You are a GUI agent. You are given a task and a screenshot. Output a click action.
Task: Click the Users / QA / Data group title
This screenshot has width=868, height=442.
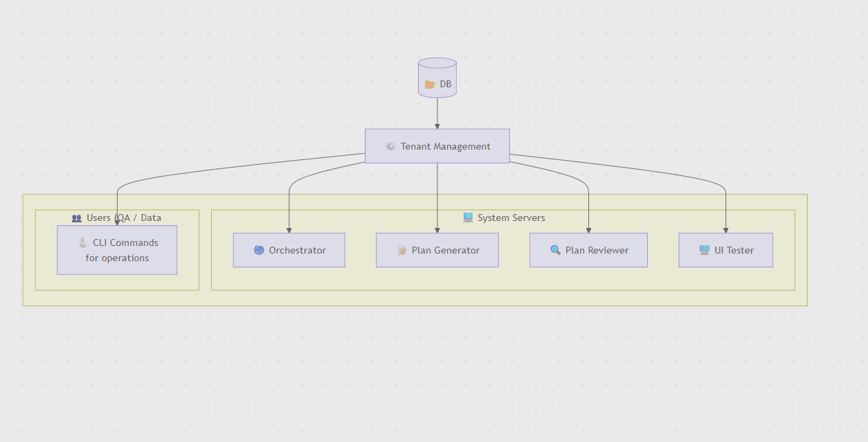[x=124, y=218]
